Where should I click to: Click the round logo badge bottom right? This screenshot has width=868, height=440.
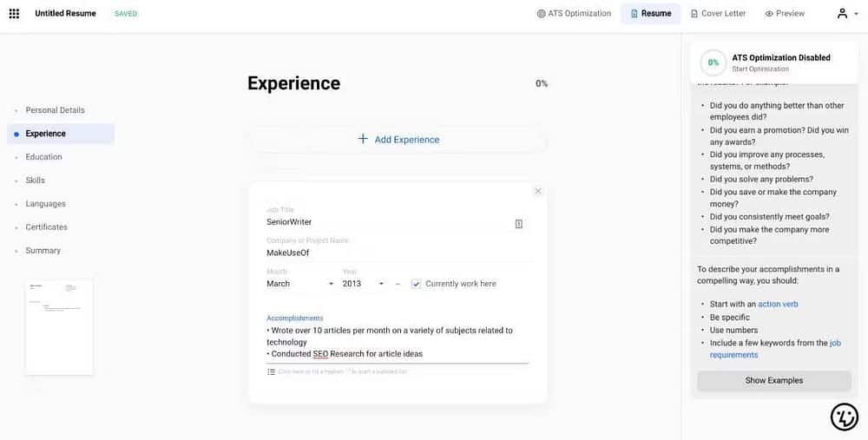coord(844,417)
